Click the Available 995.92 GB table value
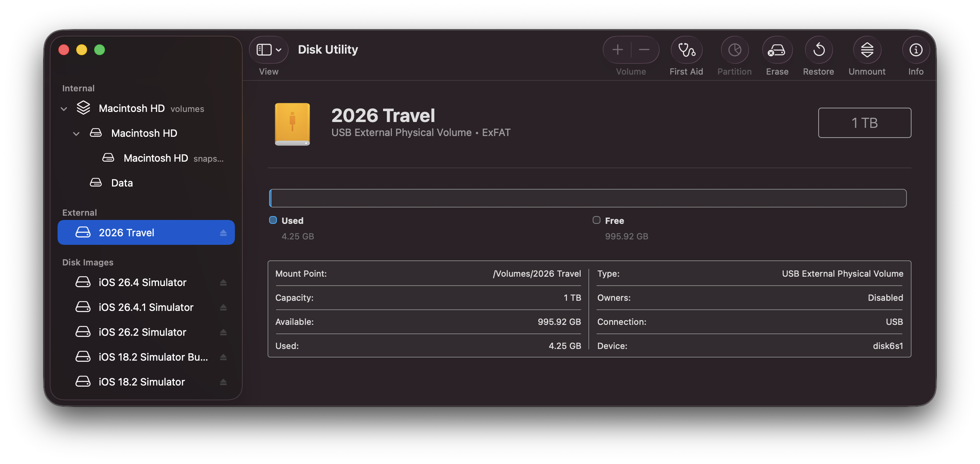The height and width of the screenshot is (464, 980). 559,322
